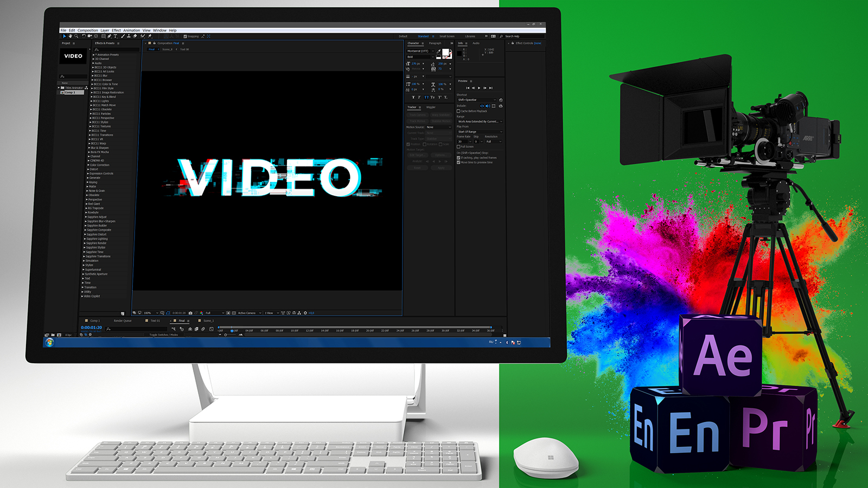Open the Shift+Spacebar shortcut dropdown
Screen dimensions: 868x488
point(476,100)
